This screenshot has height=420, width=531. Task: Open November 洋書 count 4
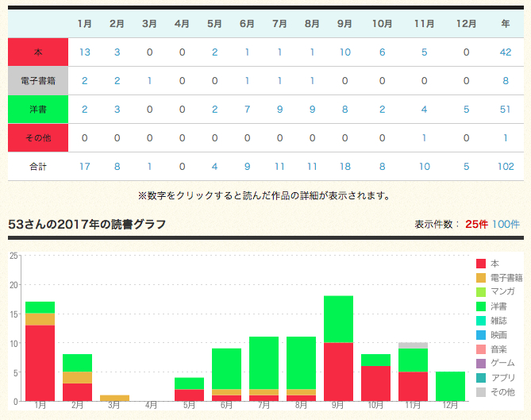pos(424,109)
